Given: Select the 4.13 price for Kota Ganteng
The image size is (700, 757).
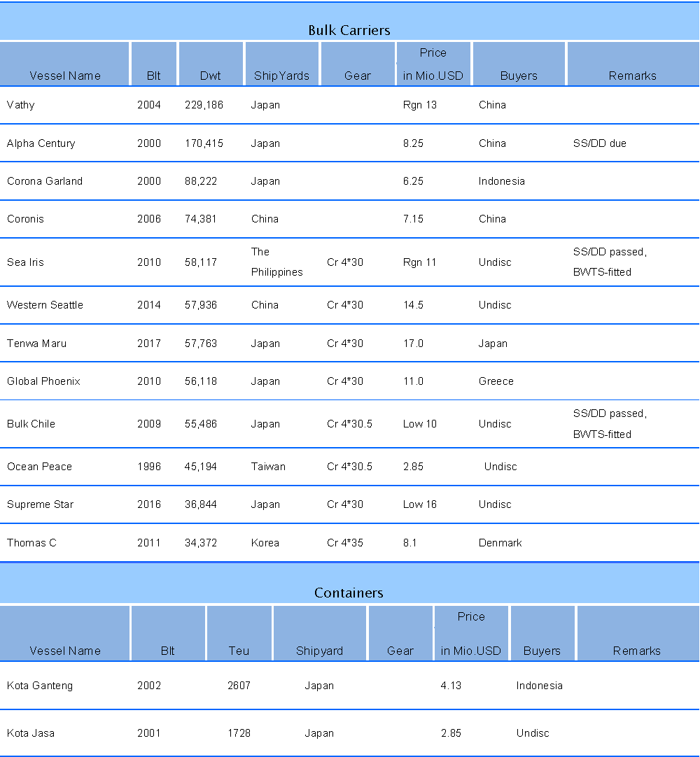Looking at the screenshot, I should point(451,686).
